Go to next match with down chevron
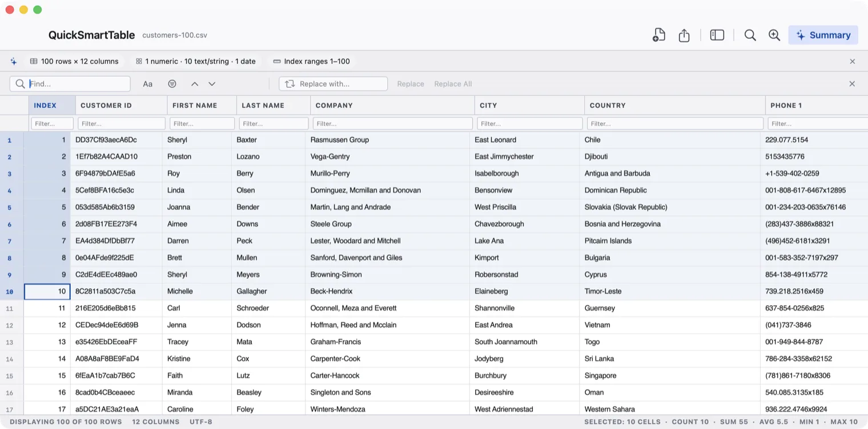868x429 pixels. tap(212, 84)
